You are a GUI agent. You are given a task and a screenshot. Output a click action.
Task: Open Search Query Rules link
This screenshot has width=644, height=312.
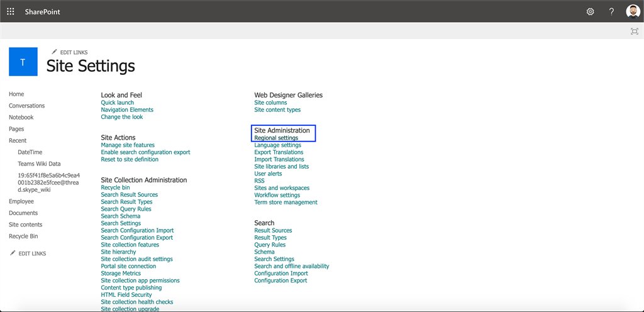pos(126,209)
